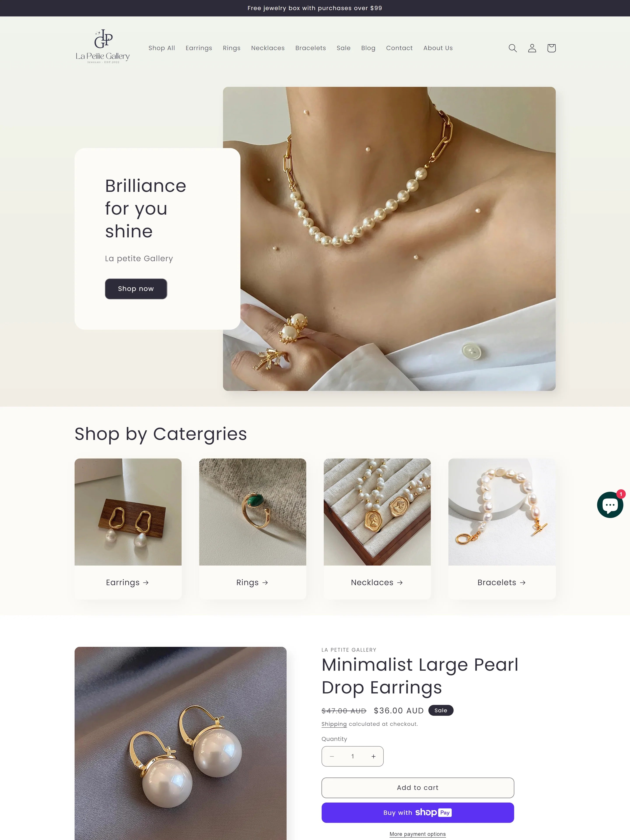Viewport: 630px width, 840px height.
Task: Open the Necklaces menu item
Action: [x=268, y=48]
